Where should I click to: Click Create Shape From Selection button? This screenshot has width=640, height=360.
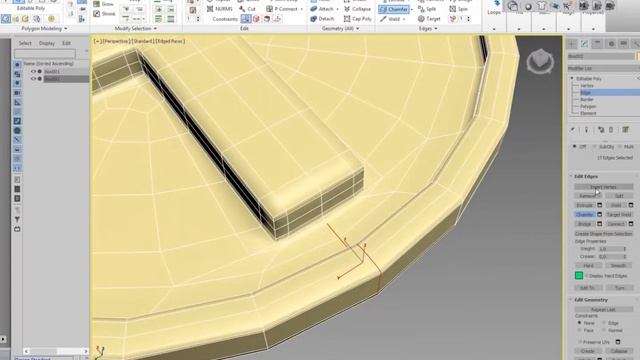(603, 234)
